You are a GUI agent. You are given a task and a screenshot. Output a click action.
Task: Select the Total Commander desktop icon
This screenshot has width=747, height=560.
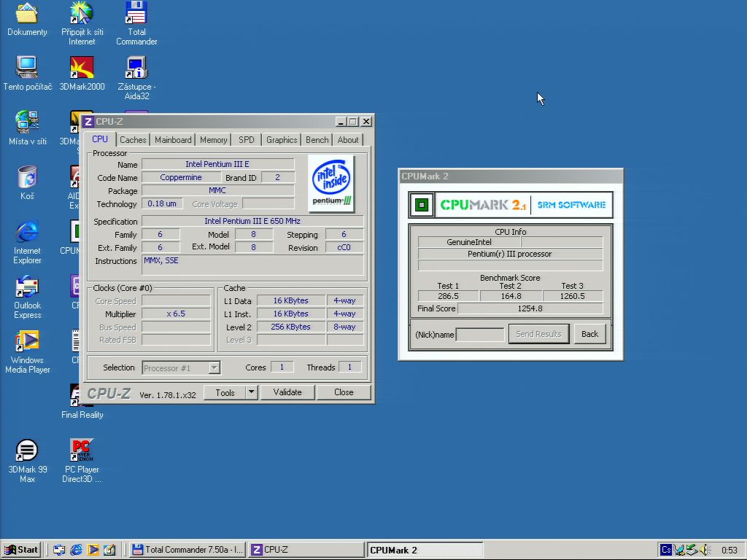[x=136, y=23]
